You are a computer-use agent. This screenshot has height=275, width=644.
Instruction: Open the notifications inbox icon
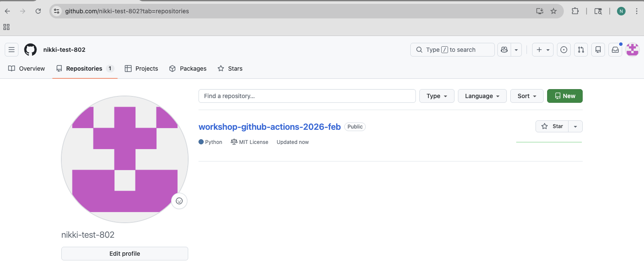(615, 49)
